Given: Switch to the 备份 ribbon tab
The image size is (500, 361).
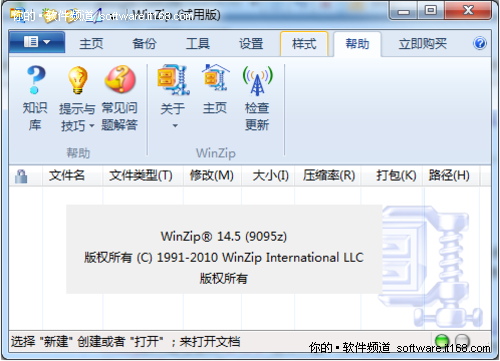Looking at the screenshot, I should [x=144, y=44].
